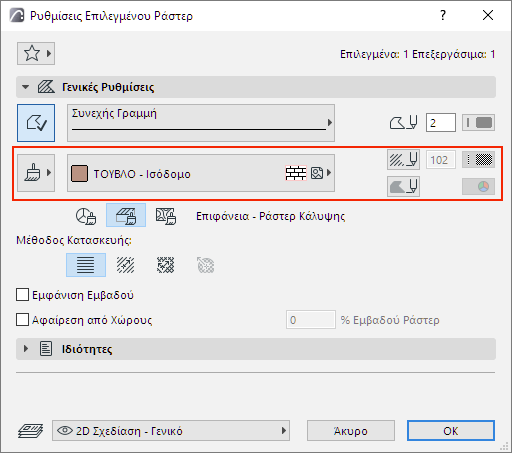
Task: Toggle the fill foreground pen button
Action: pyautogui.click(x=403, y=160)
